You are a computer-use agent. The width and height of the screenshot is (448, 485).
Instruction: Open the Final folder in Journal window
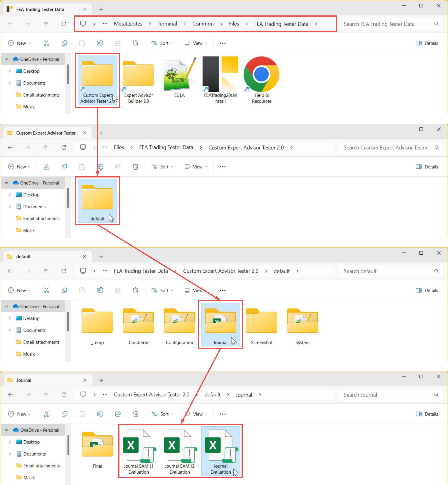(97, 450)
